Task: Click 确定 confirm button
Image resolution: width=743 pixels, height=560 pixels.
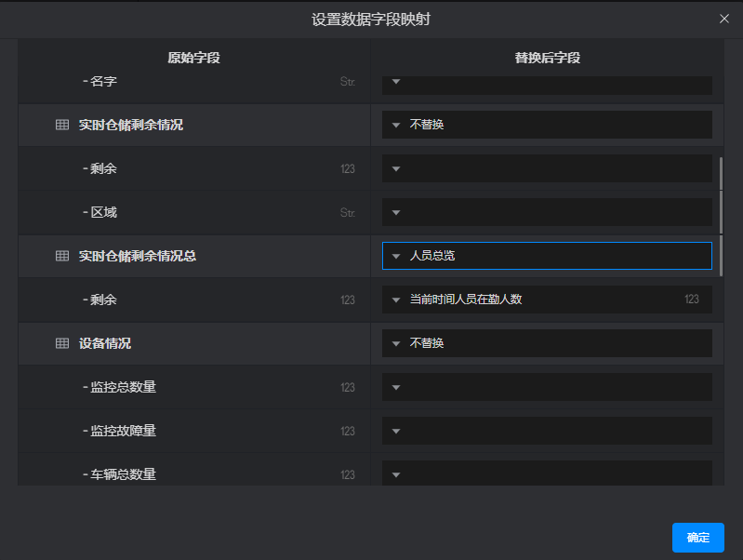Action: (x=697, y=538)
